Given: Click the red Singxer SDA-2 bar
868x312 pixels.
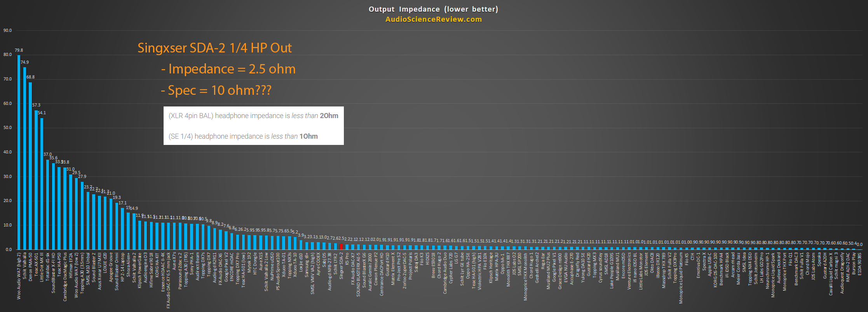Looking at the screenshot, I should 342,247.
